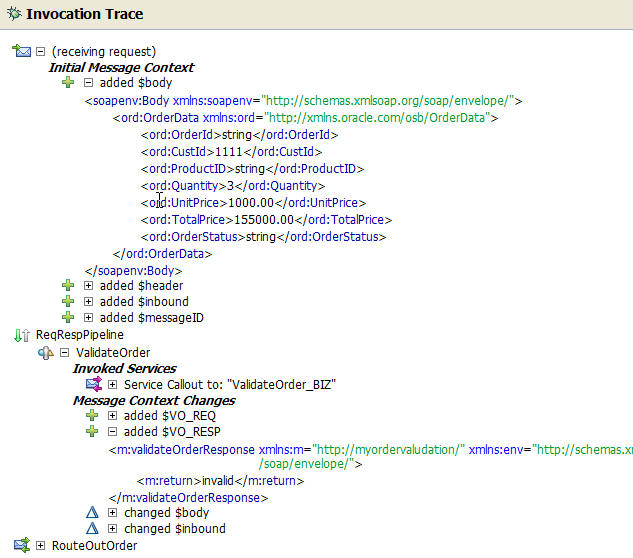Click the 'added $header' label
Screen dimensions: 633x558
(141, 285)
